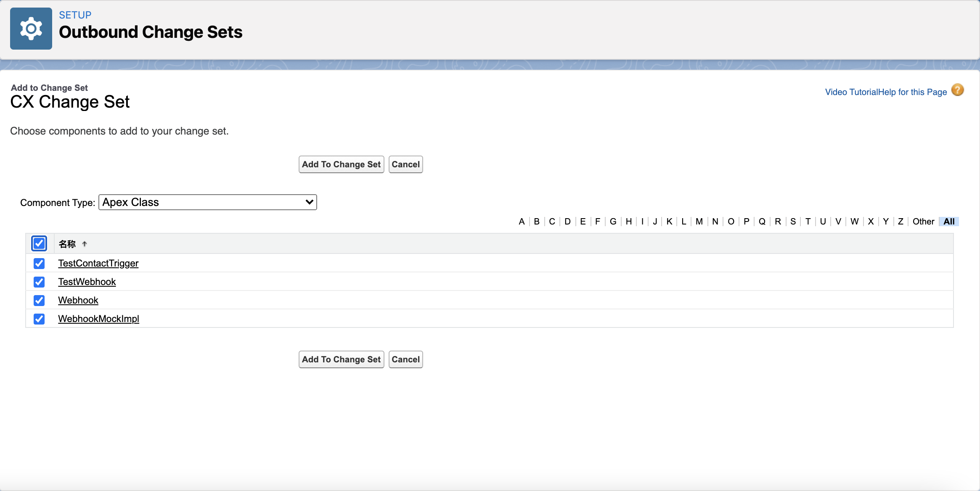The image size is (980, 491).
Task: Filter list by letter L
Action: (684, 222)
